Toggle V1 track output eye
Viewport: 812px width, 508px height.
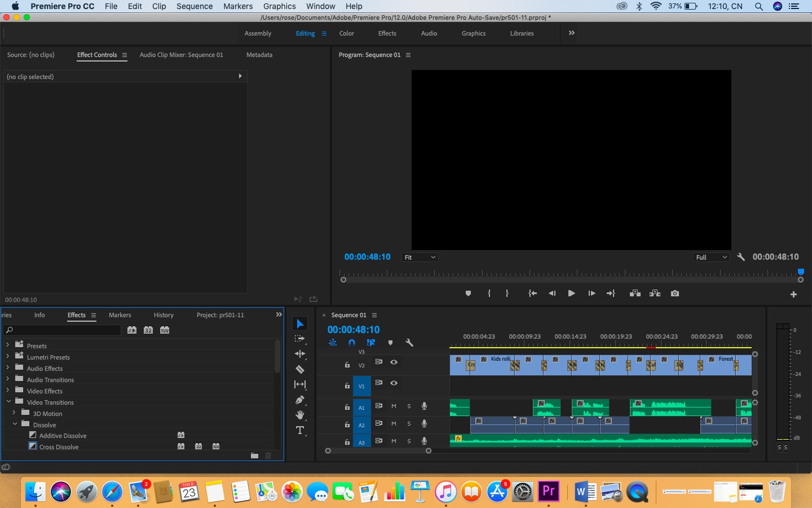pos(394,383)
